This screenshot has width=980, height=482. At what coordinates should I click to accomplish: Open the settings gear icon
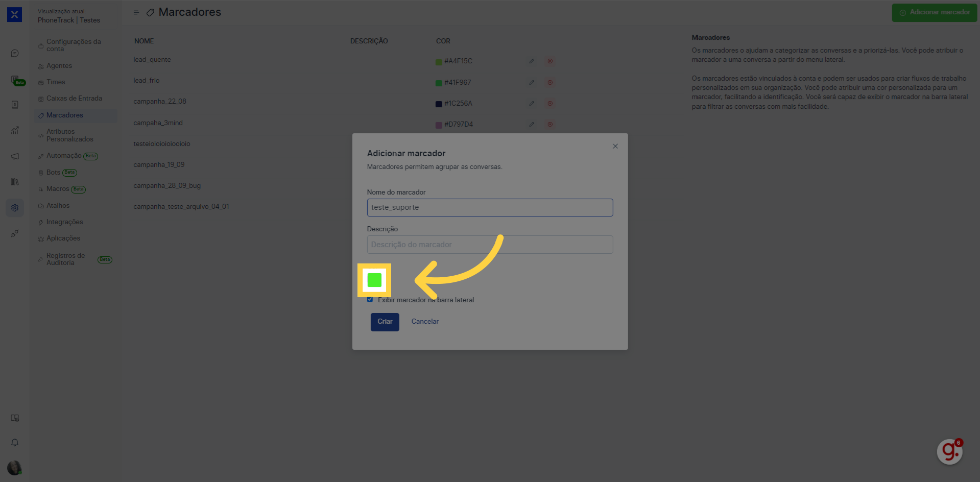15,208
